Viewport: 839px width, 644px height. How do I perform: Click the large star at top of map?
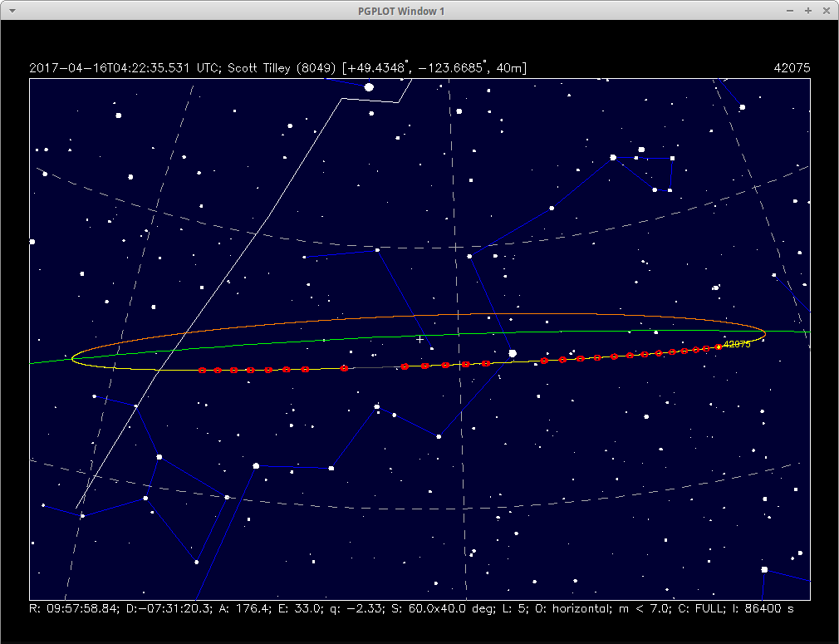tap(369, 86)
